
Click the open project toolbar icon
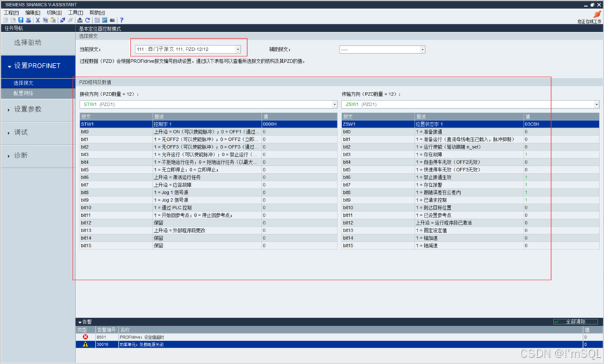(13, 20)
